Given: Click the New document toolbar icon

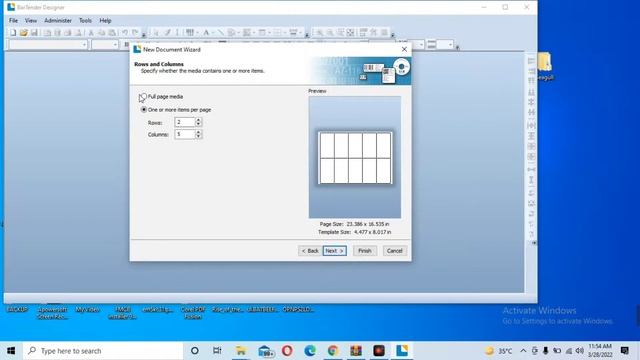Looking at the screenshot, I should pyautogui.click(x=13, y=33).
